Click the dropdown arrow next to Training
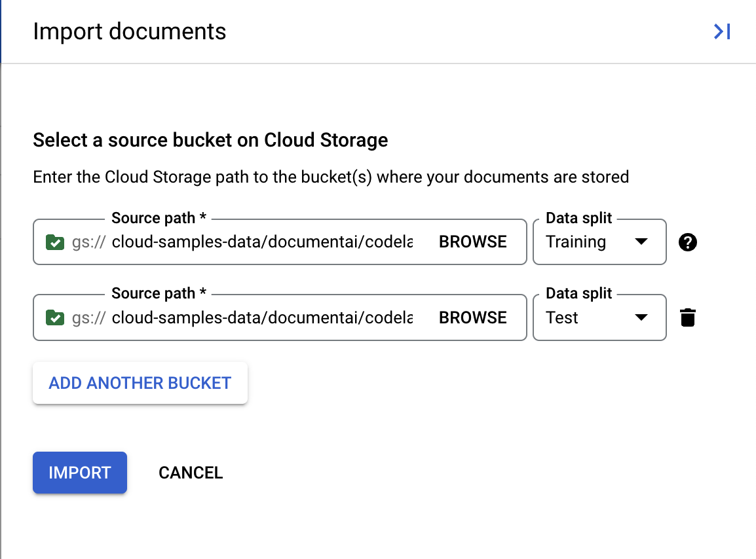The width and height of the screenshot is (756, 559). [641, 242]
